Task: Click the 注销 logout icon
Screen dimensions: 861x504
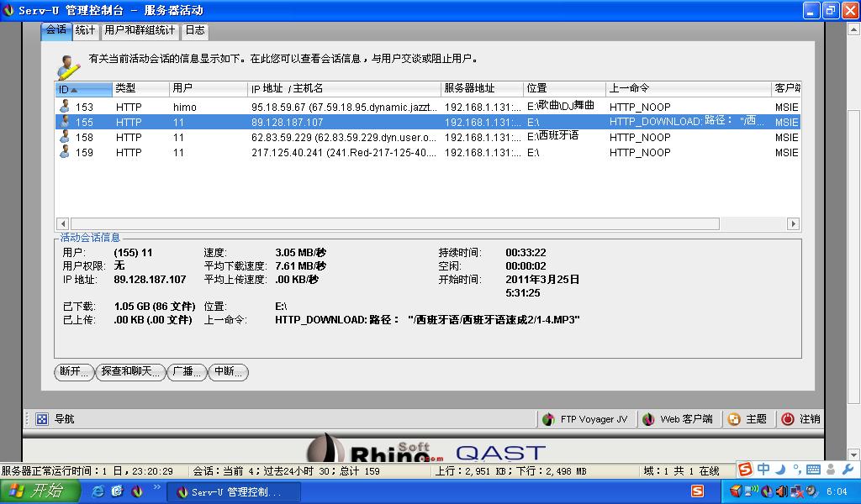Action: 788,419
